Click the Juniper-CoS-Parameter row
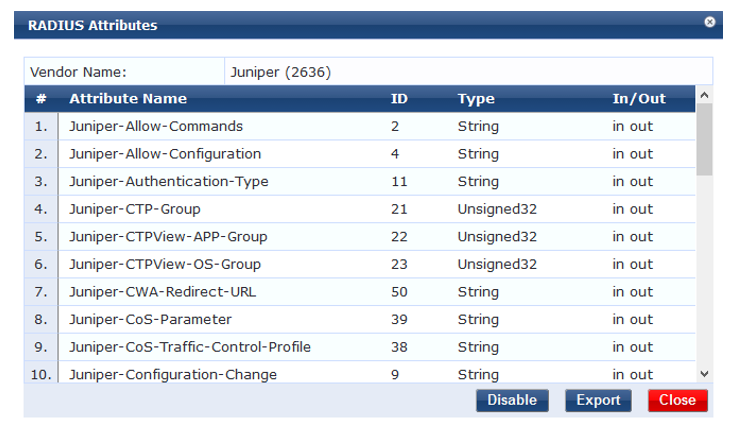This screenshot has height=423, width=745. tap(150, 320)
